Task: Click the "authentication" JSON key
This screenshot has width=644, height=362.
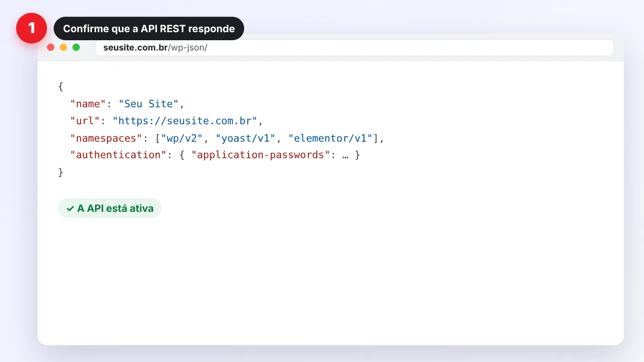Action: pos(119,155)
